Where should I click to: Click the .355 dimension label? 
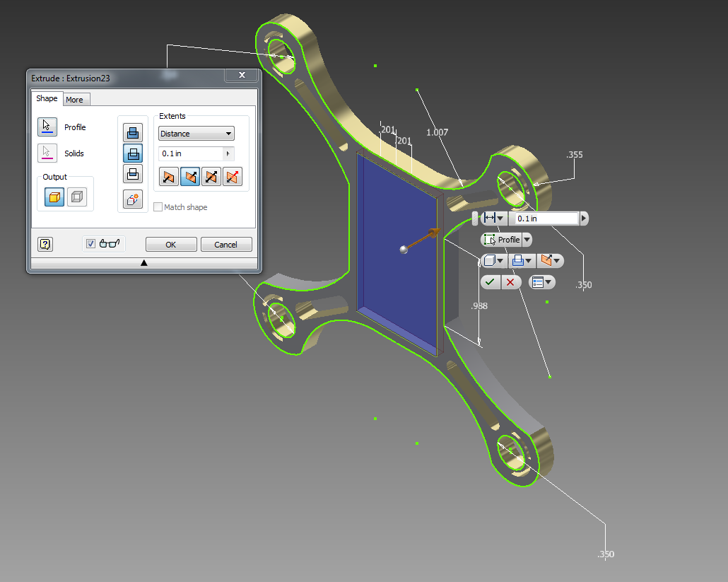tap(575, 155)
